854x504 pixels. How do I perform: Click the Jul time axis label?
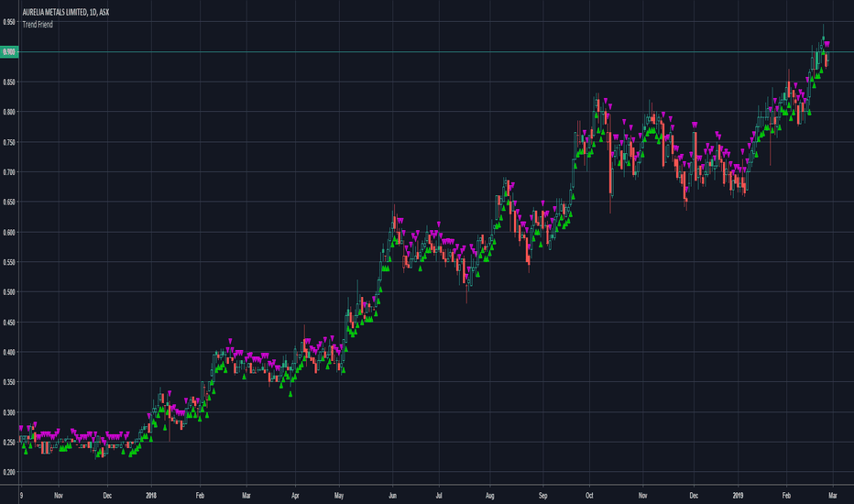click(438, 496)
